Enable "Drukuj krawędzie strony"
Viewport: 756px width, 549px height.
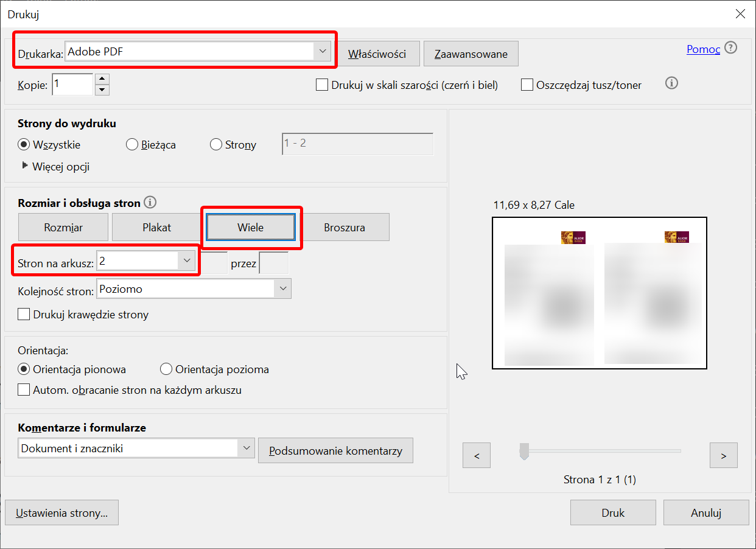pyautogui.click(x=24, y=314)
